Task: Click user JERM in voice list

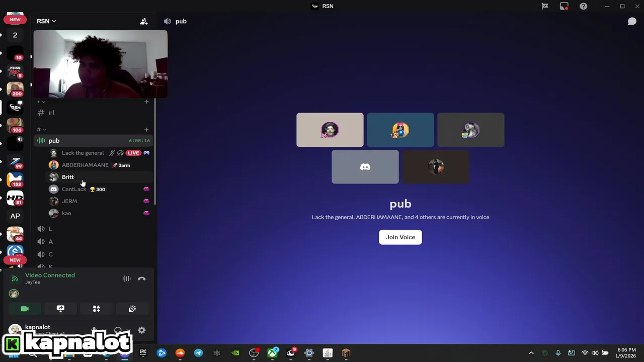Action: (x=69, y=201)
